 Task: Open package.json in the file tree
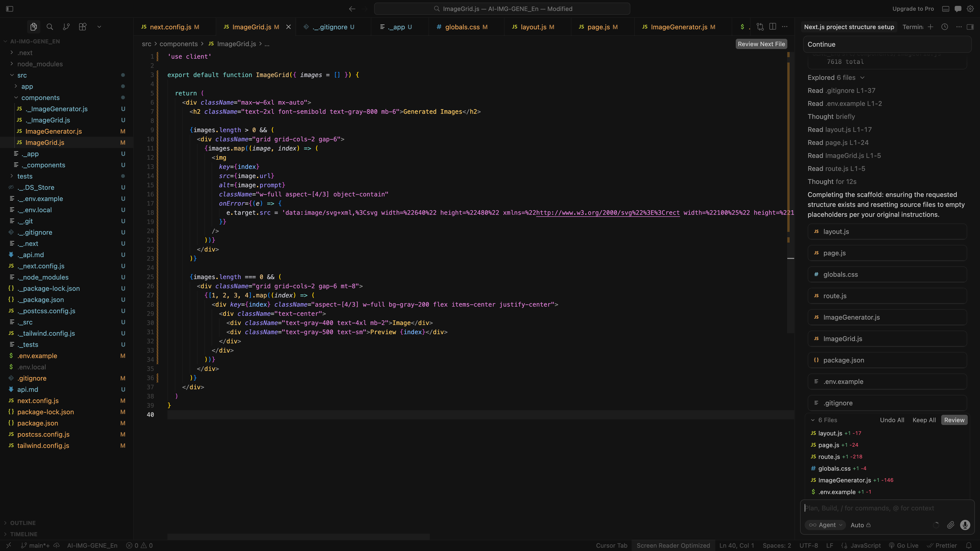point(38,423)
